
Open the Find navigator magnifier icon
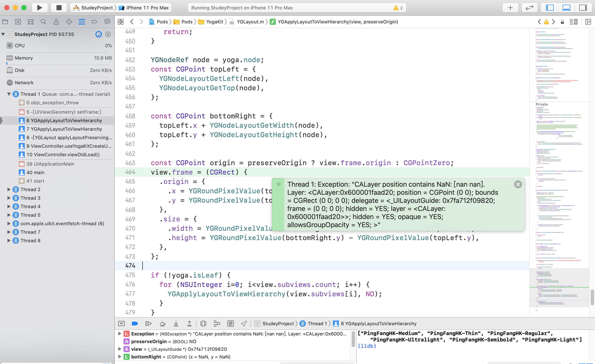[43, 22]
